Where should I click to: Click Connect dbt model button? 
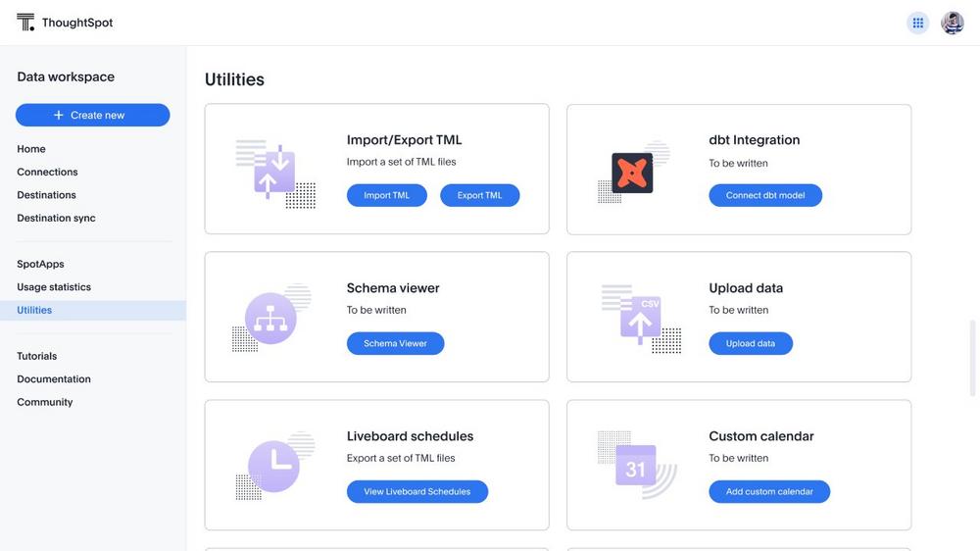(765, 195)
